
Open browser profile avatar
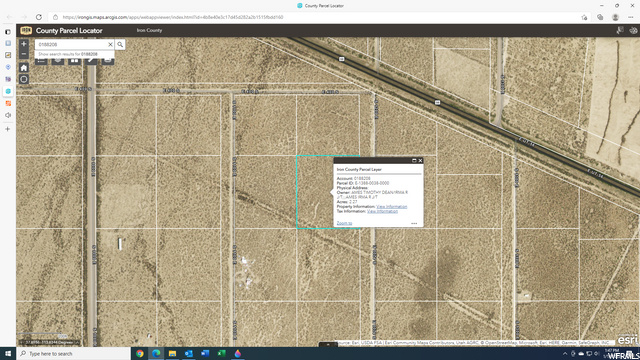(x=615, y=17)
